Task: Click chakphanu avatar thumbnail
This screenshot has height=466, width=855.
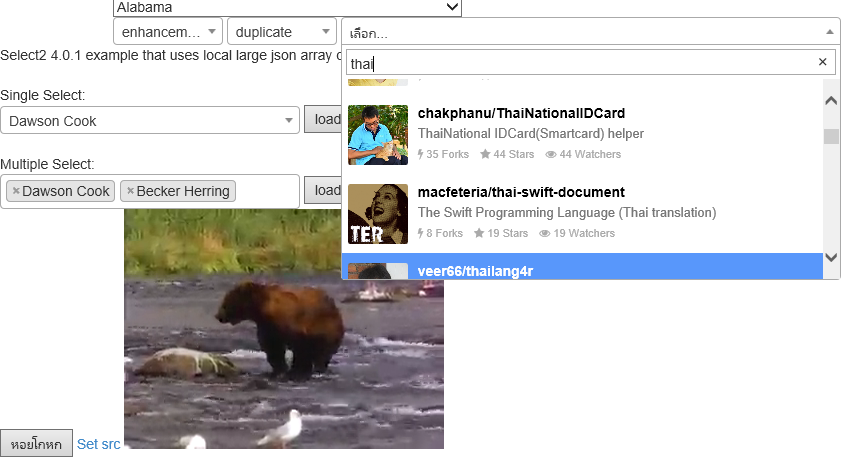Action: click(378, 135)
